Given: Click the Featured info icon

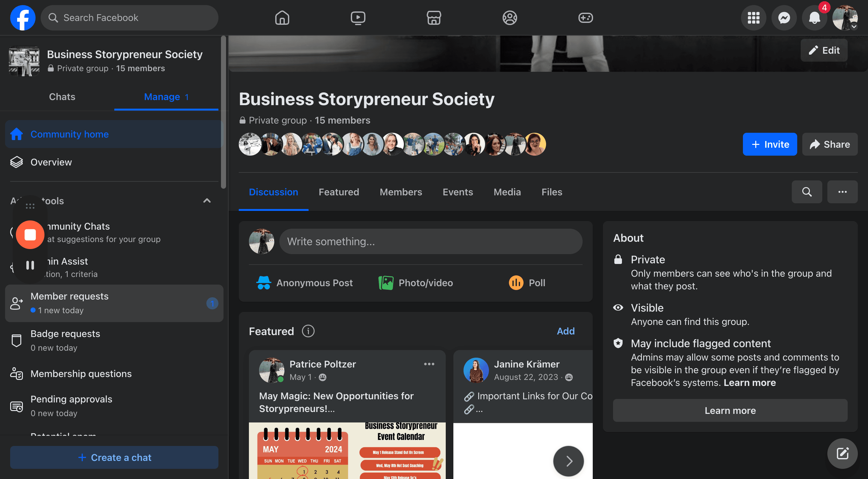Looking at the screenshot, I should pos(308,331).
